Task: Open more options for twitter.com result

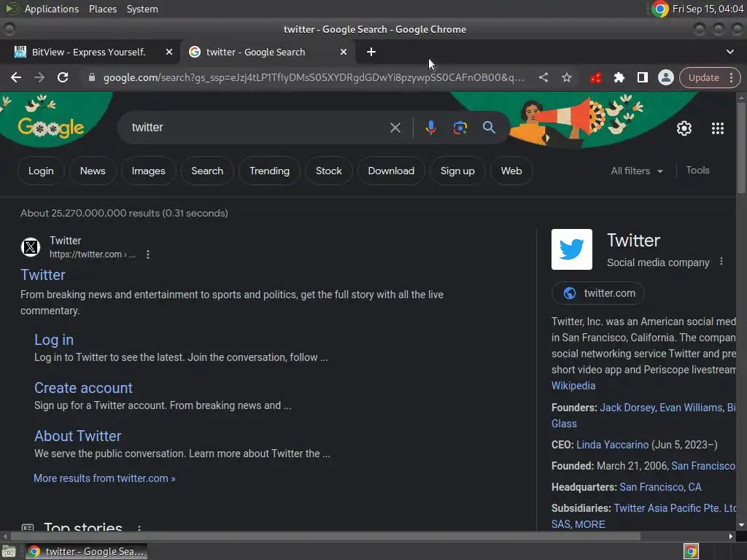Action: 148,254
